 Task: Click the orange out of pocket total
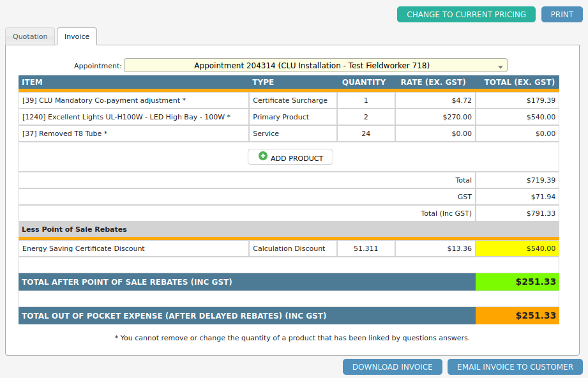[517, 315]
